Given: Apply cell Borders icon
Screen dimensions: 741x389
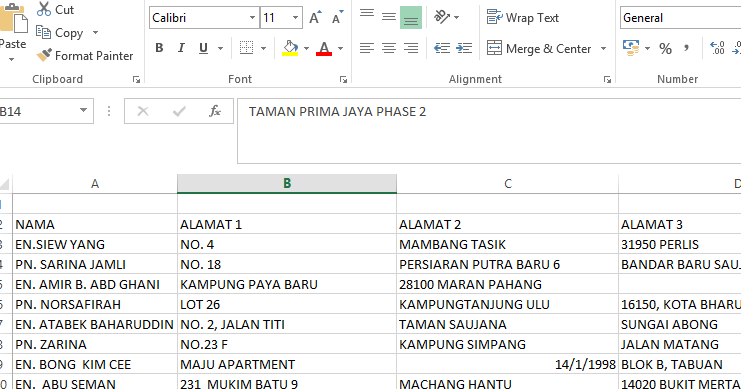Looking at the screenshot, I should click(x=246, y=48).
